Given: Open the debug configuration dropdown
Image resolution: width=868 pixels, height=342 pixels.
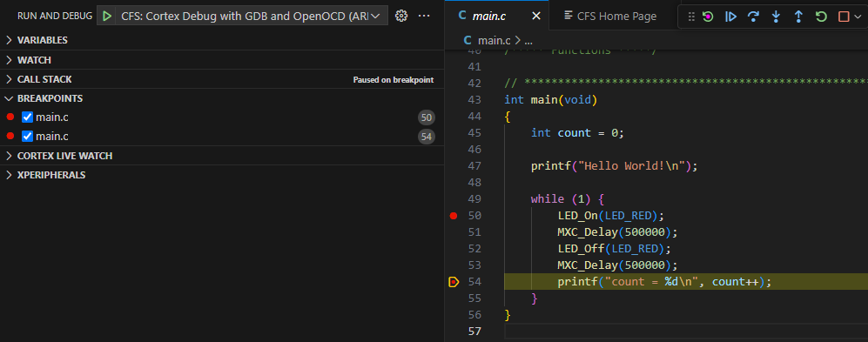Looking at the screenshot, I should click(x=375, y=16).
